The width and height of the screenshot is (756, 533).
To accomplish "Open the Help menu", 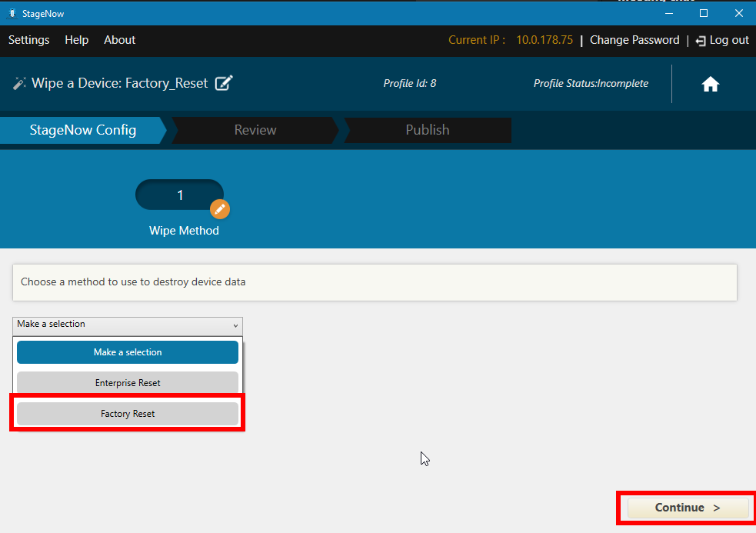I will pos(76,40).
